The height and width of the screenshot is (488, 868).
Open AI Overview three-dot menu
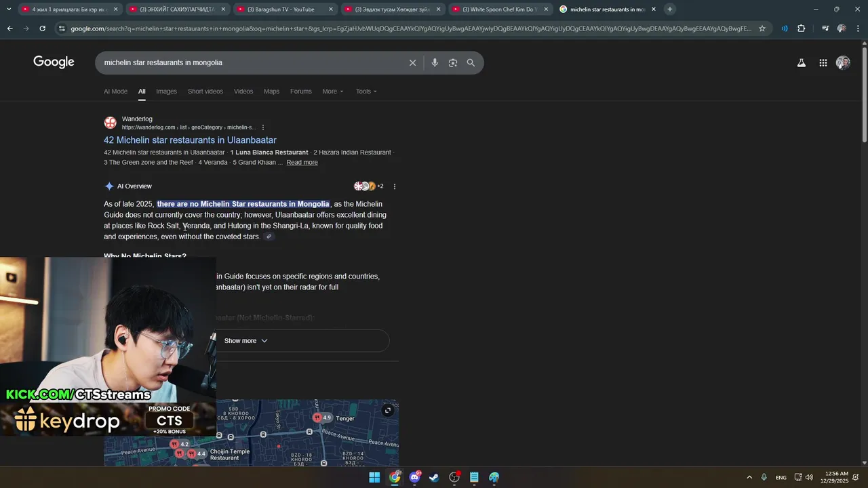(x=394, y=186)
